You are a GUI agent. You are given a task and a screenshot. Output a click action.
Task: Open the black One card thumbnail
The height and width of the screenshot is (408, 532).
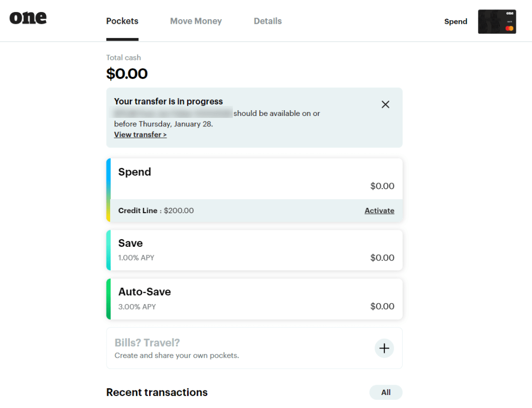(497, 22)
